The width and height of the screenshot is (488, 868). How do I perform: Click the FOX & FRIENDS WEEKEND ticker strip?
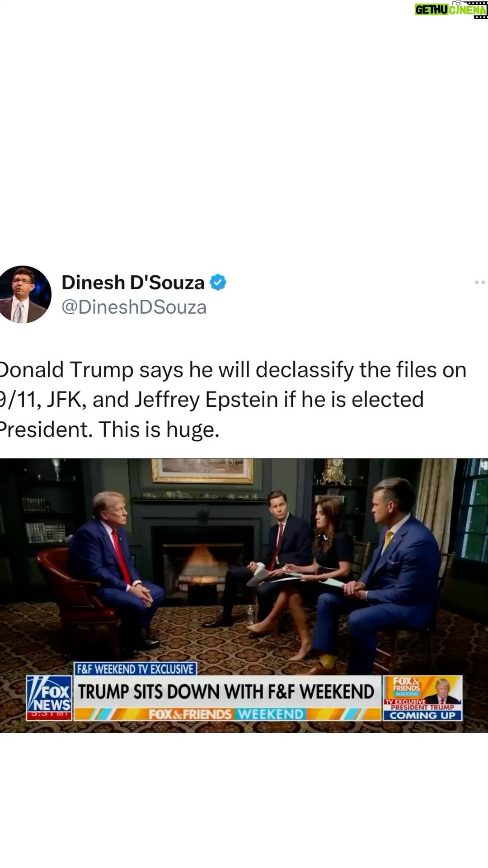pos(227,714)
